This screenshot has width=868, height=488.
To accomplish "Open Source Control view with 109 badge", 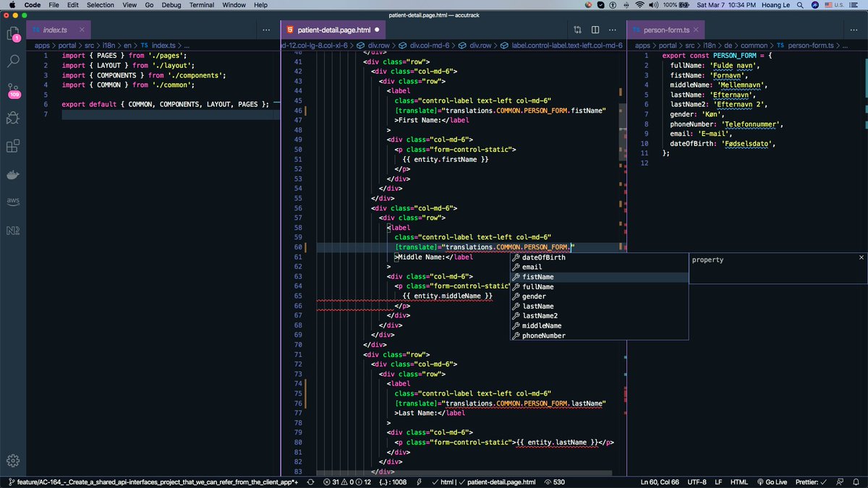I will pos(13,90).
